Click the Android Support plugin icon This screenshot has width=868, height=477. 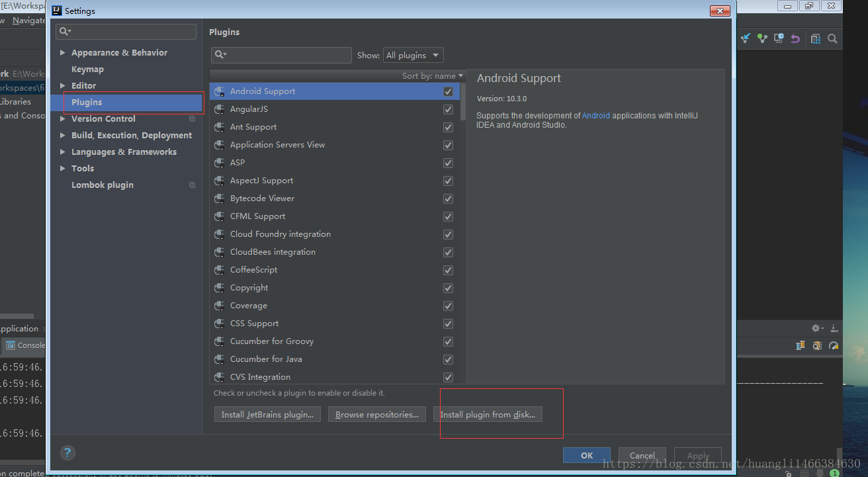point(220,91)
